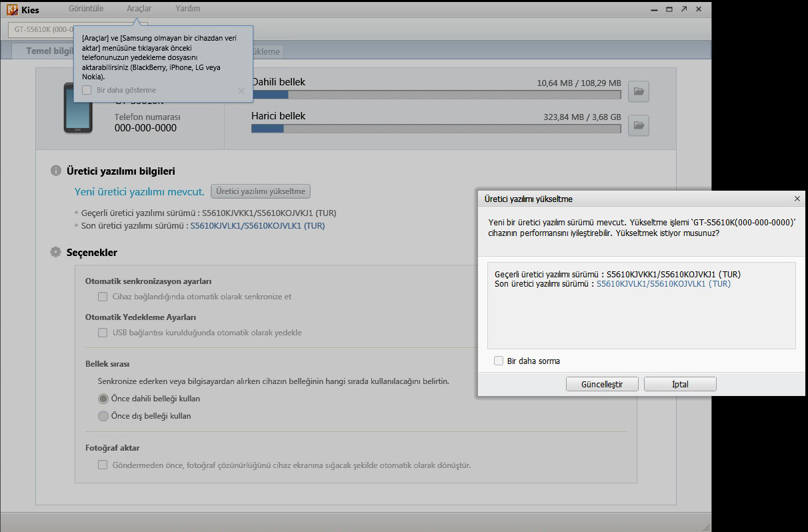Click the Üretici yazılımı yükseltme button
This screenshot has height=532, width=808.
(261, 191)
